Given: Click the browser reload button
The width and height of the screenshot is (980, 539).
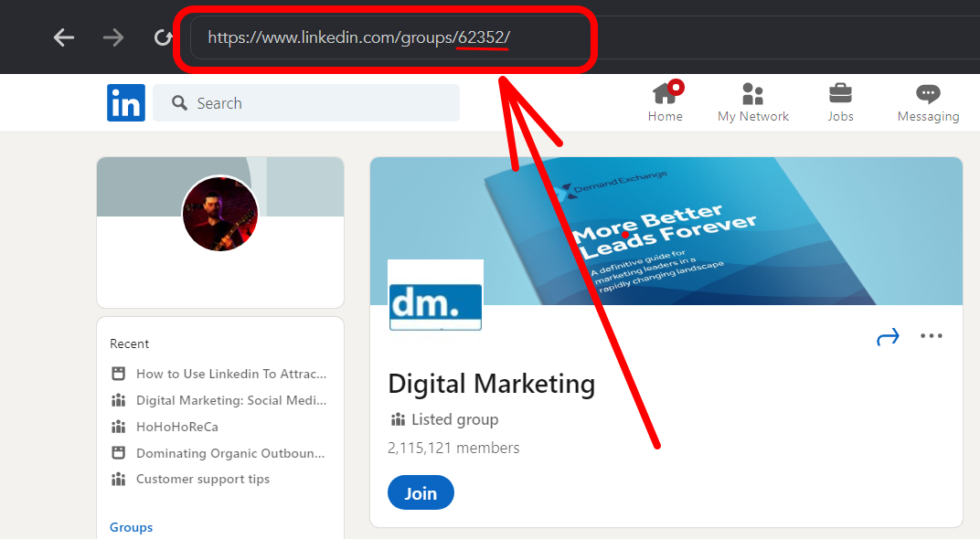Looking at the screenshot, I should pyautogui.click(x=164, y=37).
